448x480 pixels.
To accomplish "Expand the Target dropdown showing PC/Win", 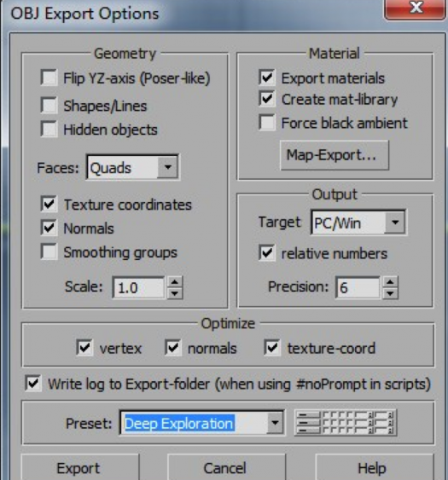I will click(358, 223).
